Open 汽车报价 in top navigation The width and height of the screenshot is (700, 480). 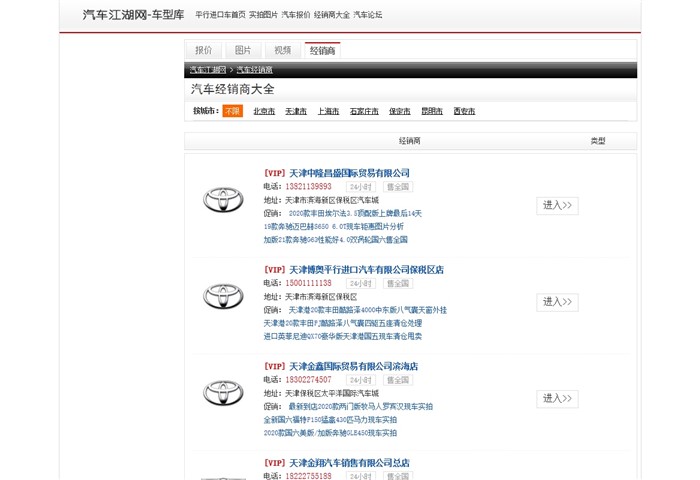point(296,15)
